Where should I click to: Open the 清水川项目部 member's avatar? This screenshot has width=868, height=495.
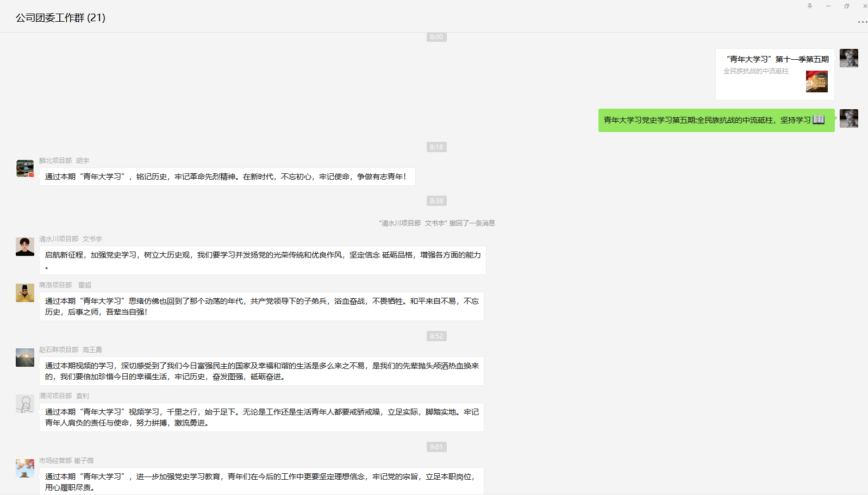[25, 247]
